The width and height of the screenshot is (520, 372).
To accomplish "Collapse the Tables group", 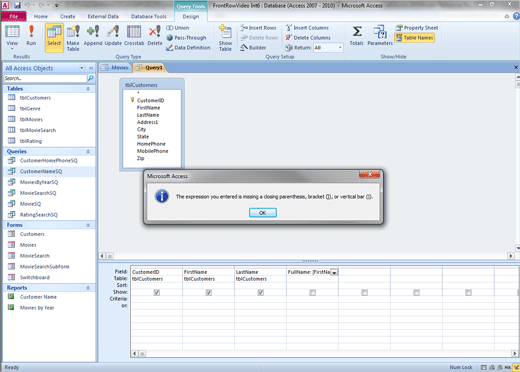I will point(88,89).
